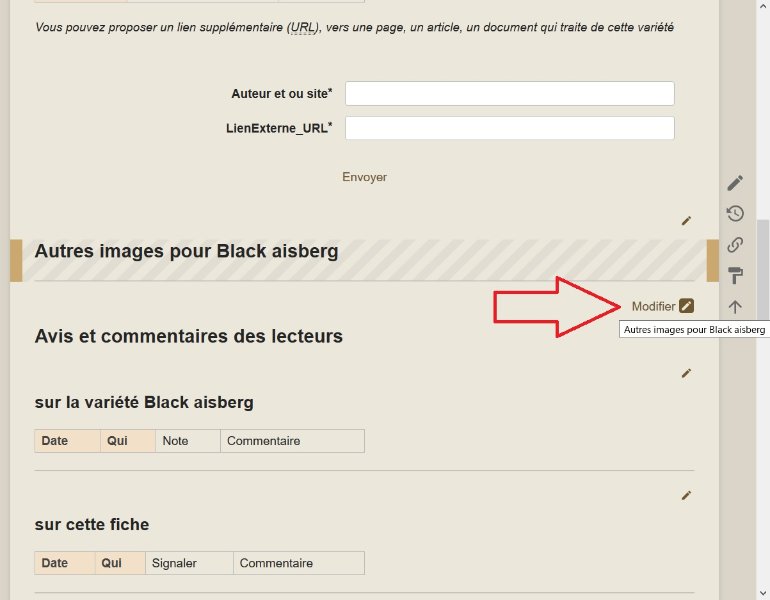
Task: Click the pencil edit icon in right sidebar
Action: 735,183
